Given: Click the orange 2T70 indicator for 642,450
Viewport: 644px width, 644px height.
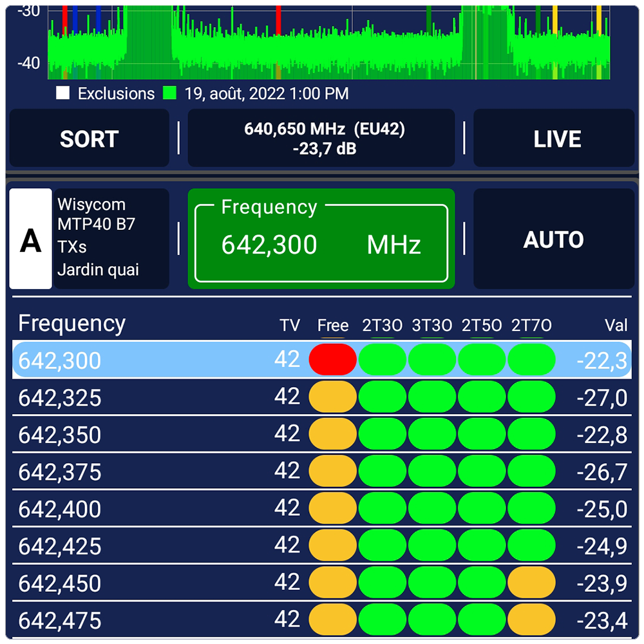Looking at the screenshot, I should pyautogui.click(x=531, y=582).
